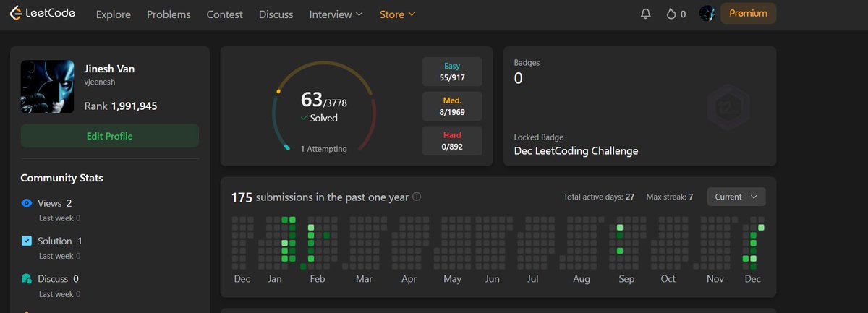868x313 pixels.
Task: Select the Easy 55/917 stat box
Action: 452,71
